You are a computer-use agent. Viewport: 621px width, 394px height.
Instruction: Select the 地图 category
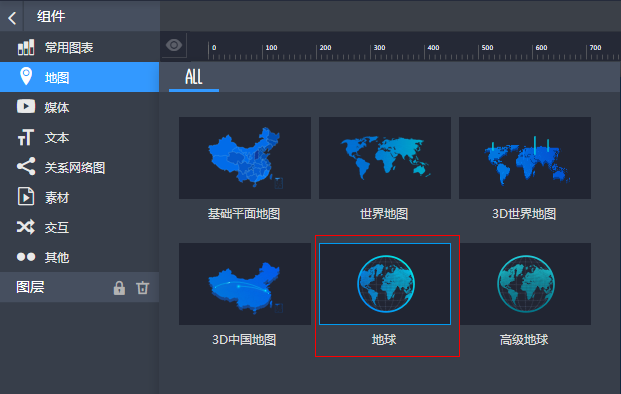[x=80, y=77]
